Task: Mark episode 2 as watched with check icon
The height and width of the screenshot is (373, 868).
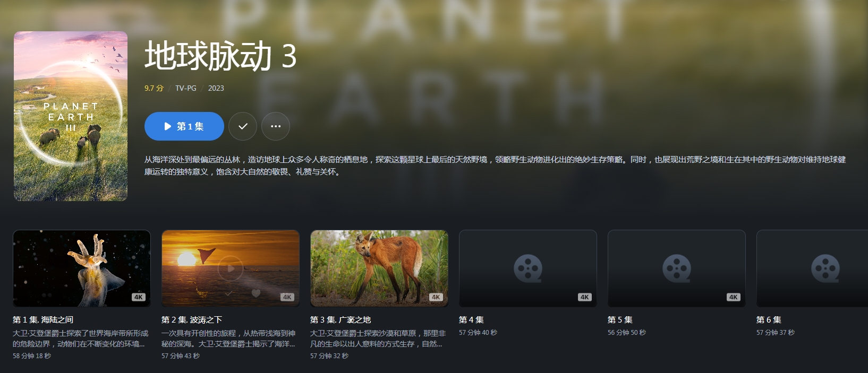Action: coord(228,293)
